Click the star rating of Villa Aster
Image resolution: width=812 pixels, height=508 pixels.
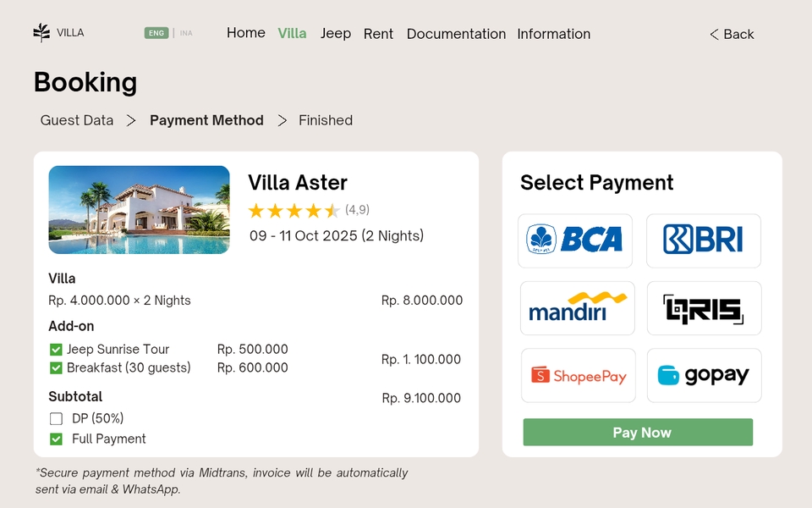click(x=294, y=211)
